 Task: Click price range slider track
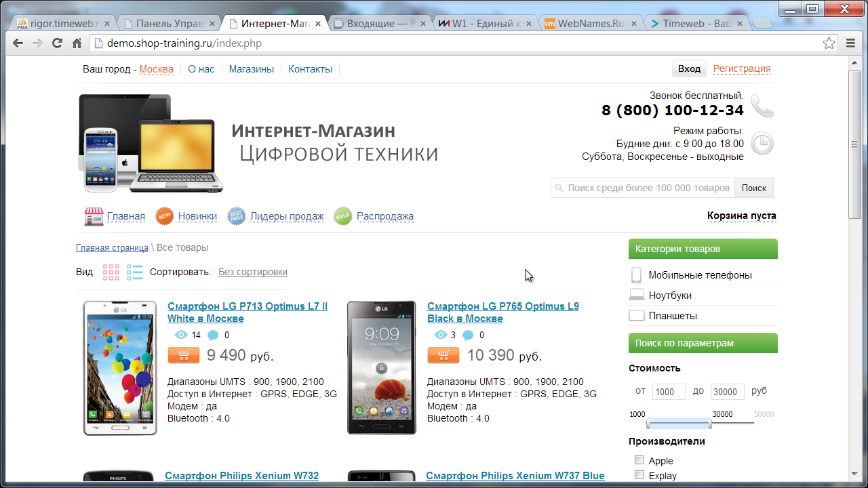pos(700,424)
